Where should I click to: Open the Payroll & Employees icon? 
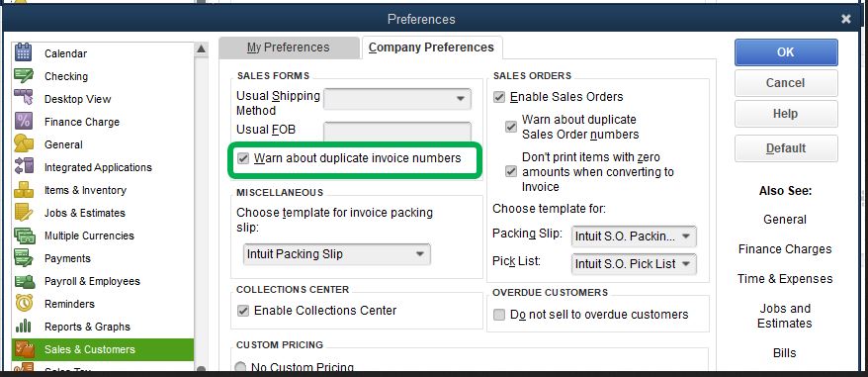click(x=25, y=281)
